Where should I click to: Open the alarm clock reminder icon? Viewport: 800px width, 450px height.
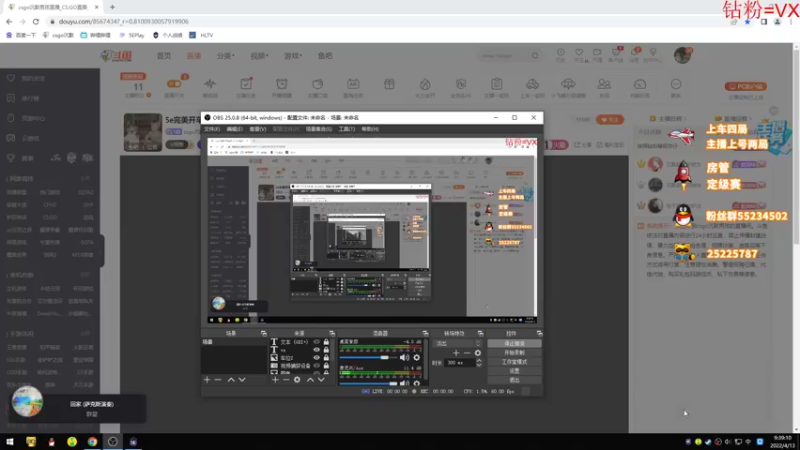(x=282, y=84)
